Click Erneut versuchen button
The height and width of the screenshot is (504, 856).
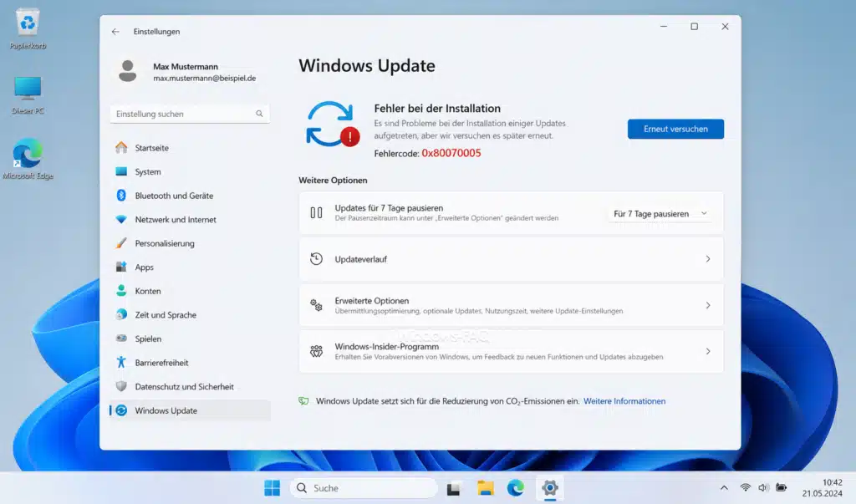[x=675, y=129]
